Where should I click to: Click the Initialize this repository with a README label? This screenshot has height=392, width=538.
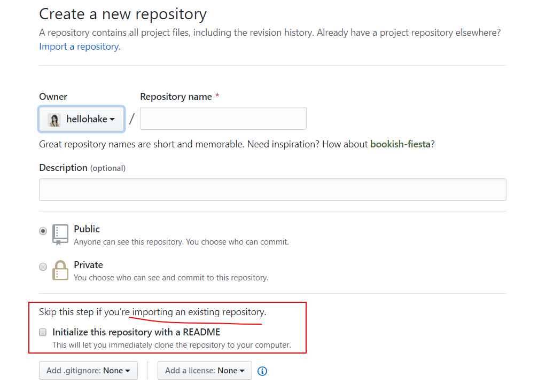(x=136, y=332)
